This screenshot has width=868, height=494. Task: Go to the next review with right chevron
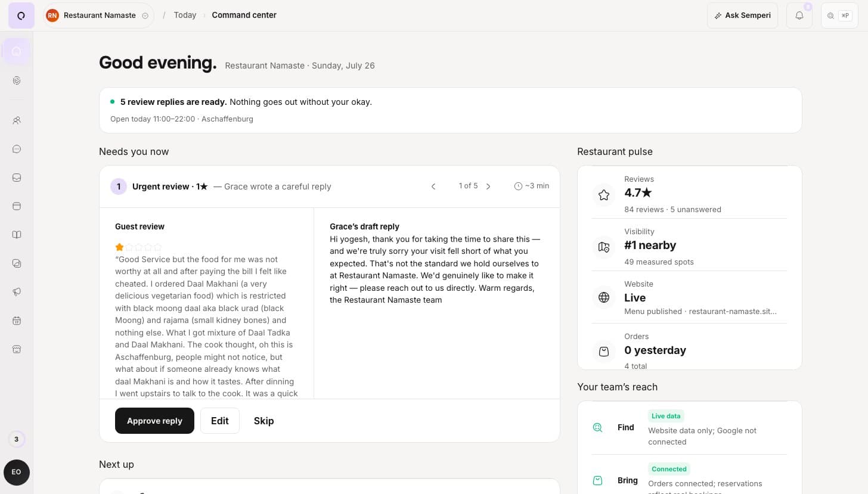(x=488, y=187)
